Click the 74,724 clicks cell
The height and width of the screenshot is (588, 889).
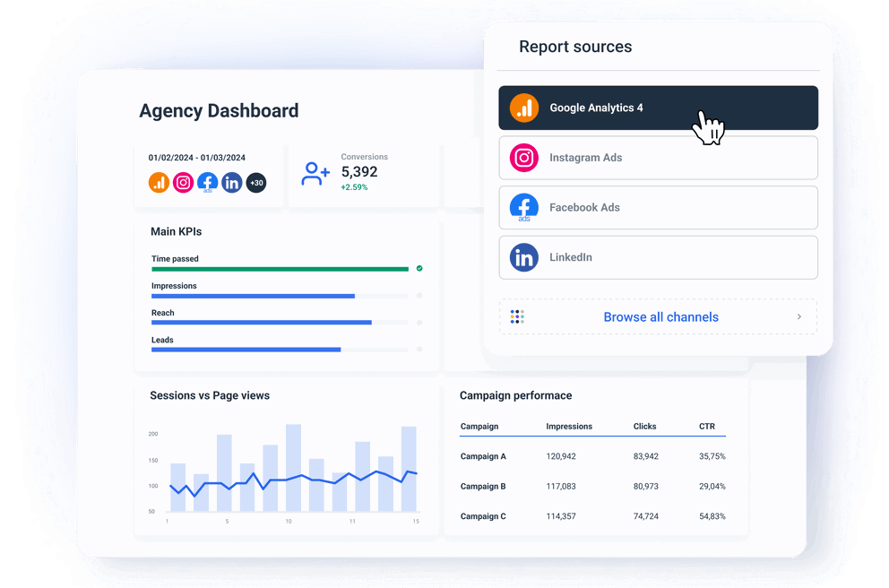point(646,516)
